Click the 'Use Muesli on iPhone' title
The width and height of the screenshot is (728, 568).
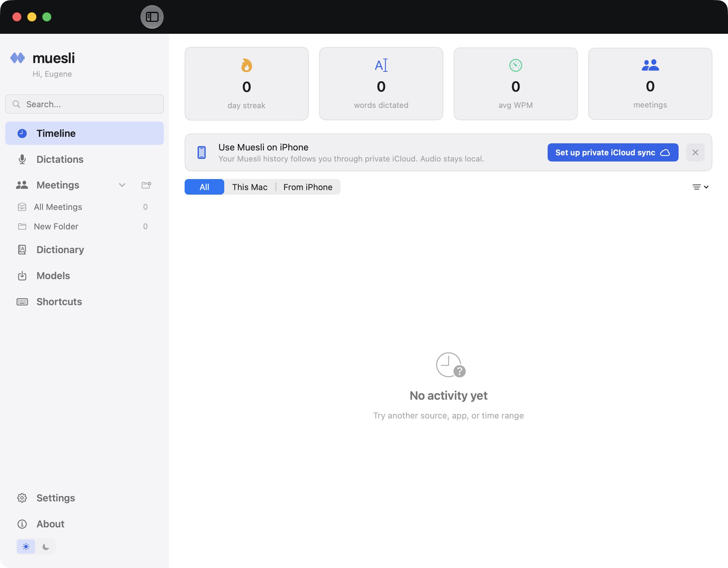(x=263, y=147)
